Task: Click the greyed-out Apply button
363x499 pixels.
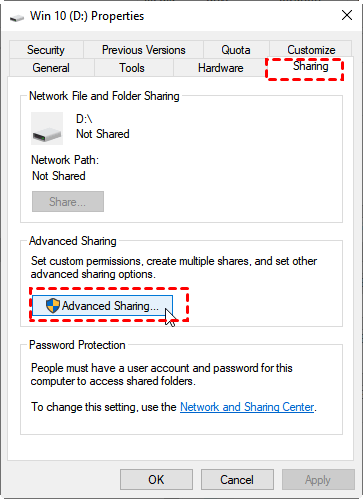Action: 318,480
